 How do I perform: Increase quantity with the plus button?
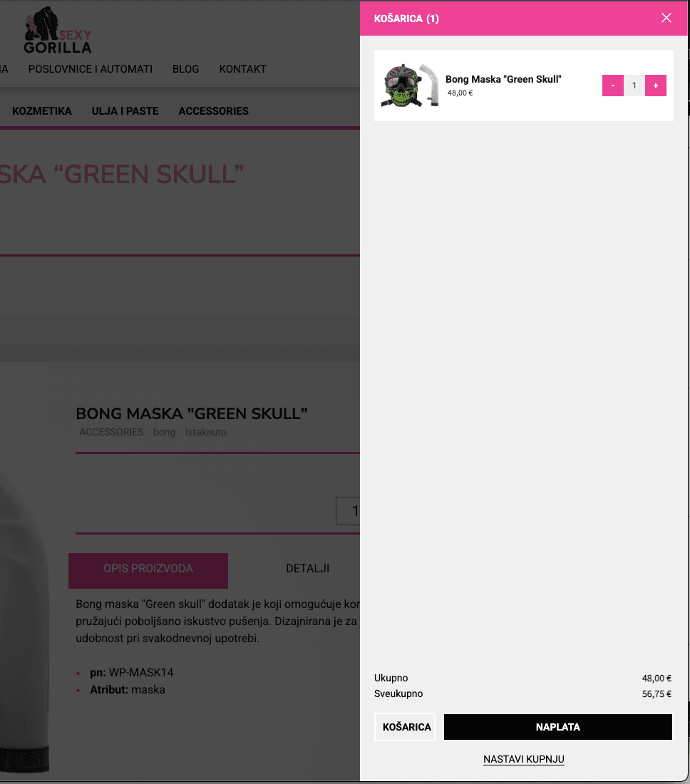point(656,86)
